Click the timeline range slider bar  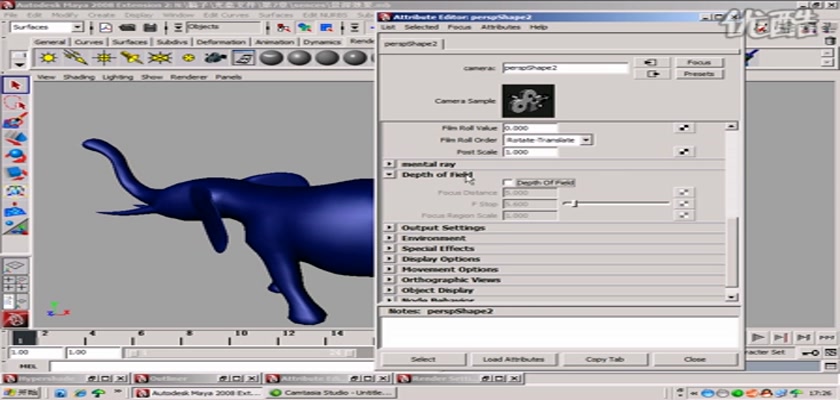(240, 352)
